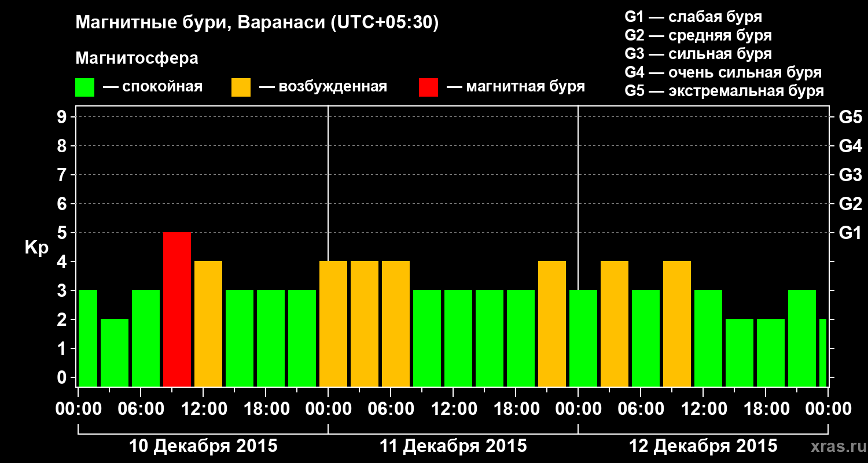Select the lone orange evening bar of 11 December
The height and width of the screenshot is (463, 868).
pyautogui.click(x=552, y=324)
